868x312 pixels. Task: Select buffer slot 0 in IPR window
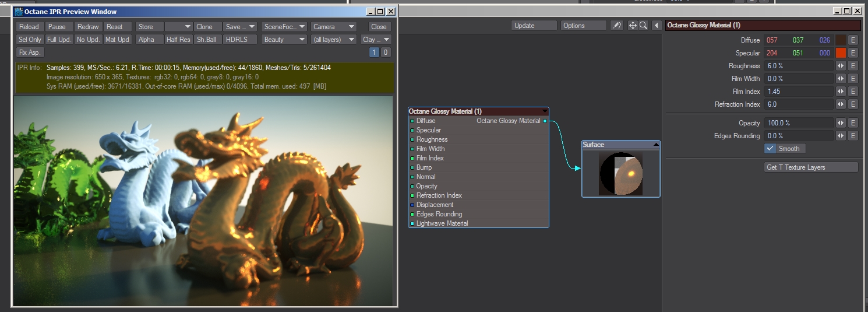click(x=386, y=52)
